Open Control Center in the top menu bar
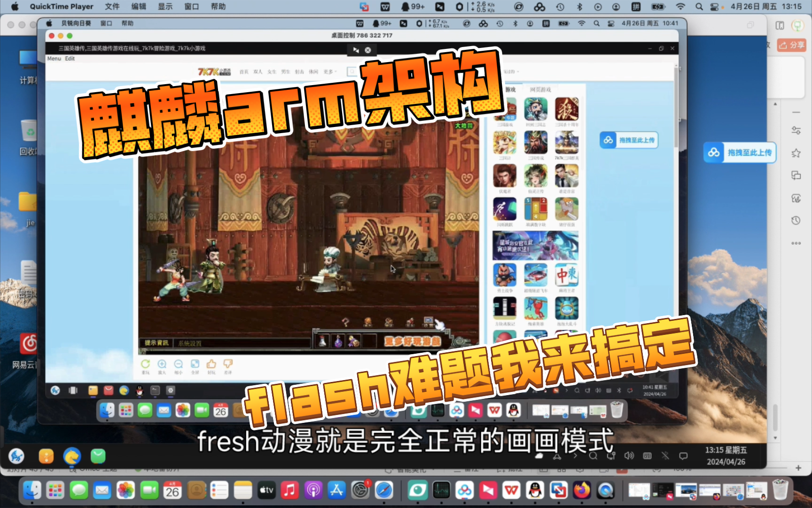This screenshot has height=508, width=812. (x=714, y=7)
